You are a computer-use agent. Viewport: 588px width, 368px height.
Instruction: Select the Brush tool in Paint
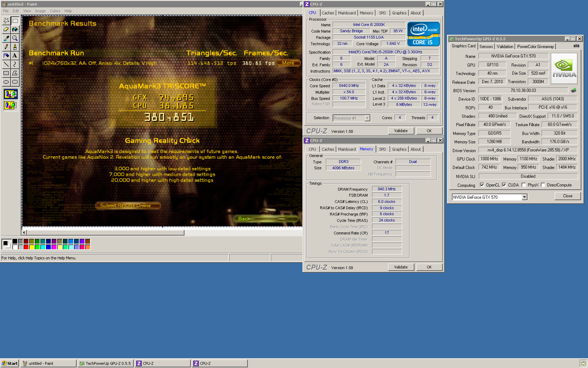[x=15, y=47]
